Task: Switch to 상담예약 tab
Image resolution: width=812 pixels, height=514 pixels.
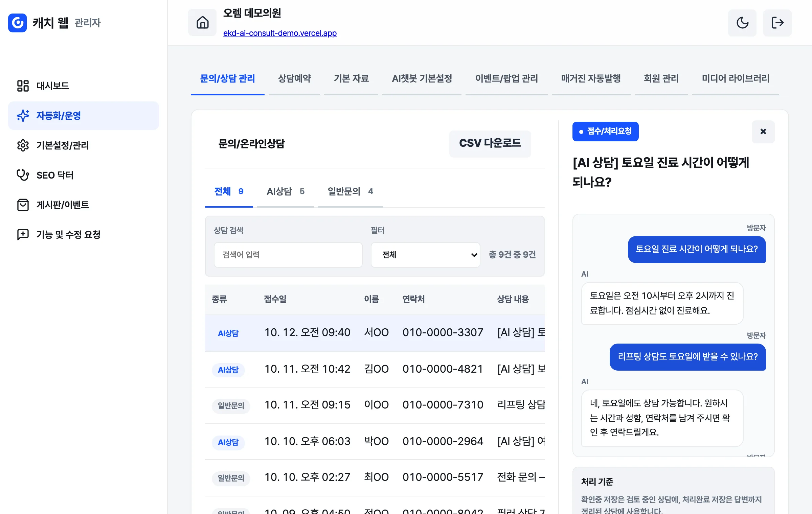Action: (x=294, y=78)
